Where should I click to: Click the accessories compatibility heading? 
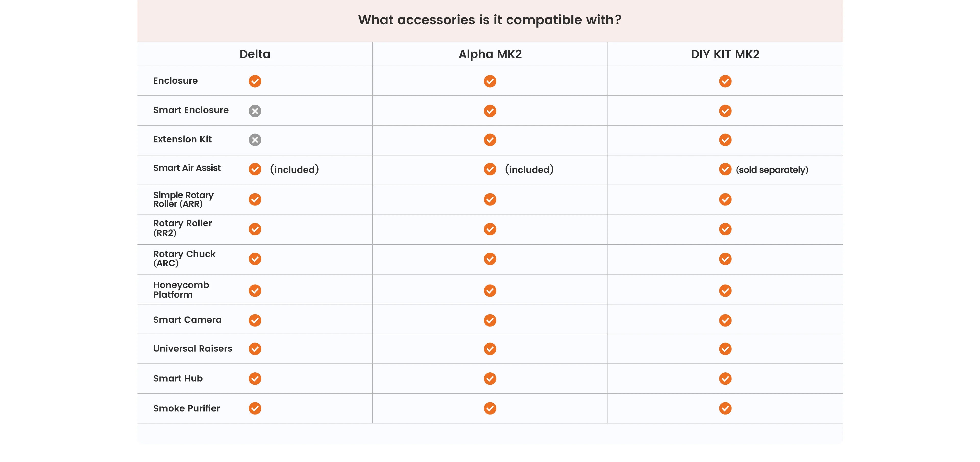490,20
